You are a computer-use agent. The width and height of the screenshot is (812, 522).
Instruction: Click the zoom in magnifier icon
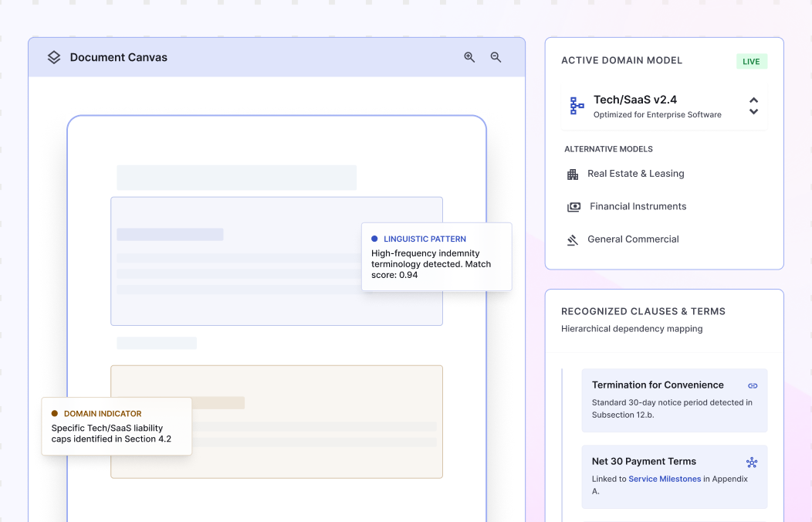click(469, 57)
